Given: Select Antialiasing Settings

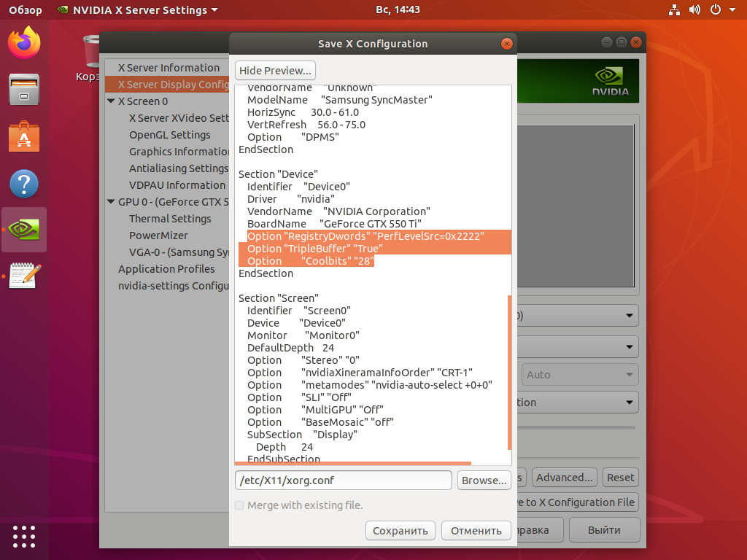Looking at the screenshot, I should click(x=179, y=168).
